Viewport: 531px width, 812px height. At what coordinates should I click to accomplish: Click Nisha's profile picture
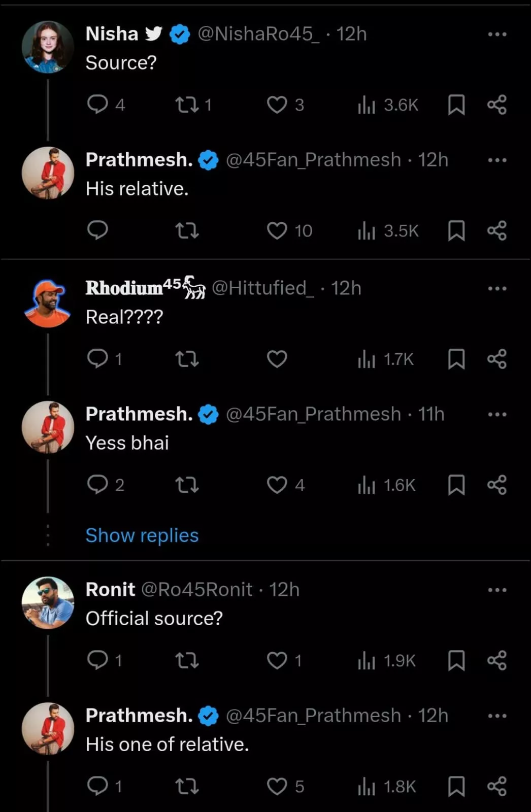coord(48,47)
